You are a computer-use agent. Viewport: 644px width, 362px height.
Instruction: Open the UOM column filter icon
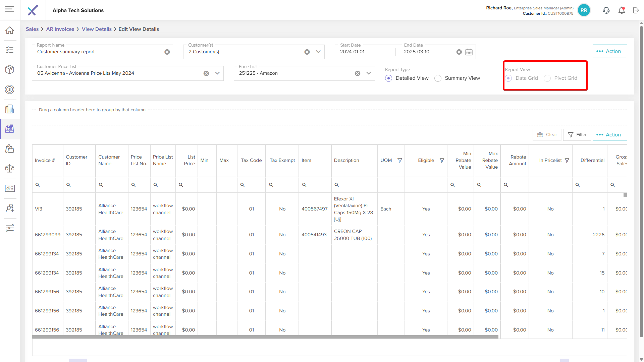point(400,161)
